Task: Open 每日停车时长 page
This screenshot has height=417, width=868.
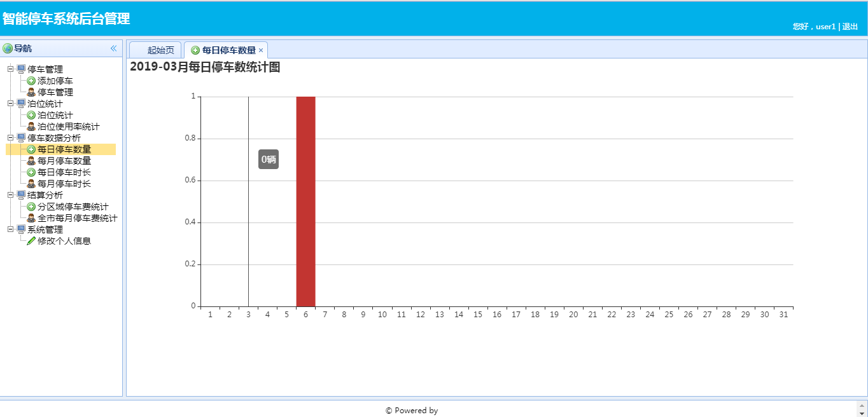Action: click(x=64, y=172)
